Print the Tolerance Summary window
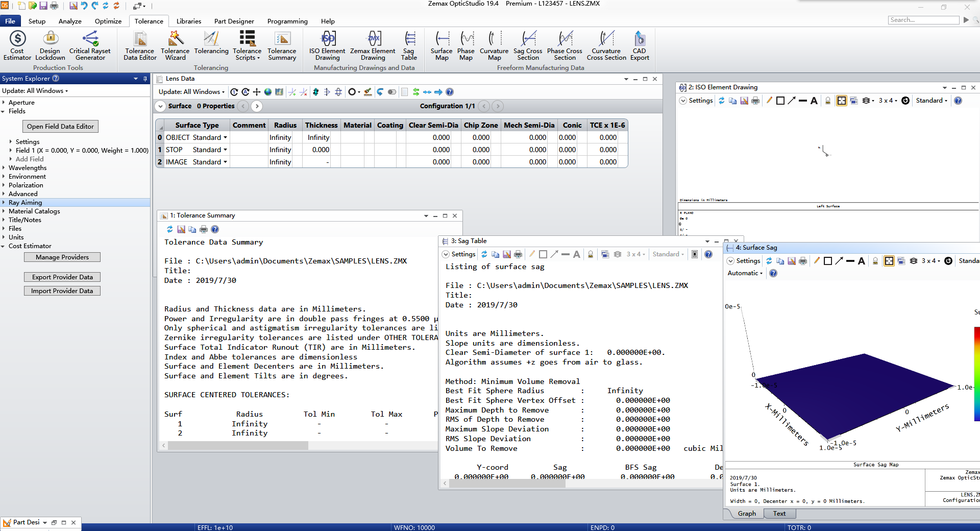 [204, 229]
